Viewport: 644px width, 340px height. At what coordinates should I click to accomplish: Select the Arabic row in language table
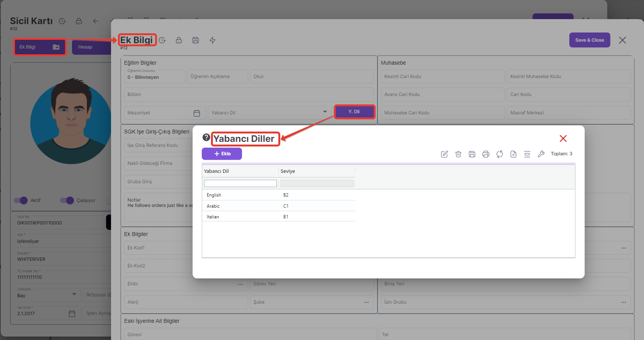pos(213,206)
